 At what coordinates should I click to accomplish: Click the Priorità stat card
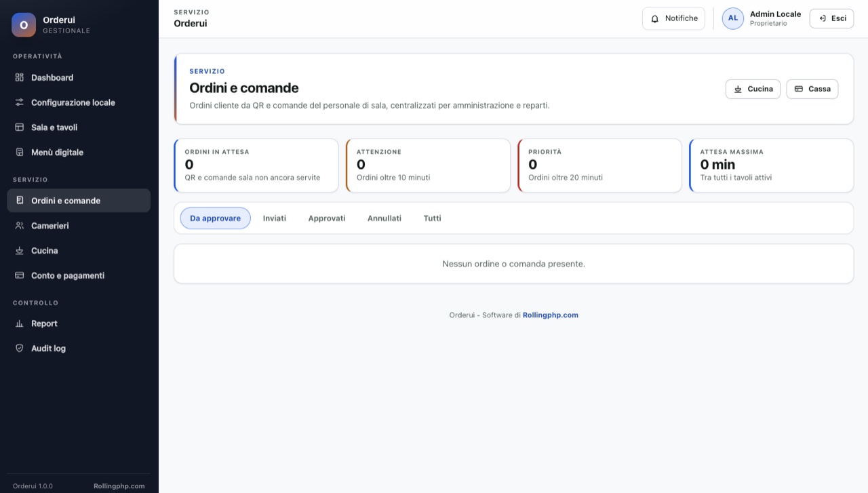[599, 165]
